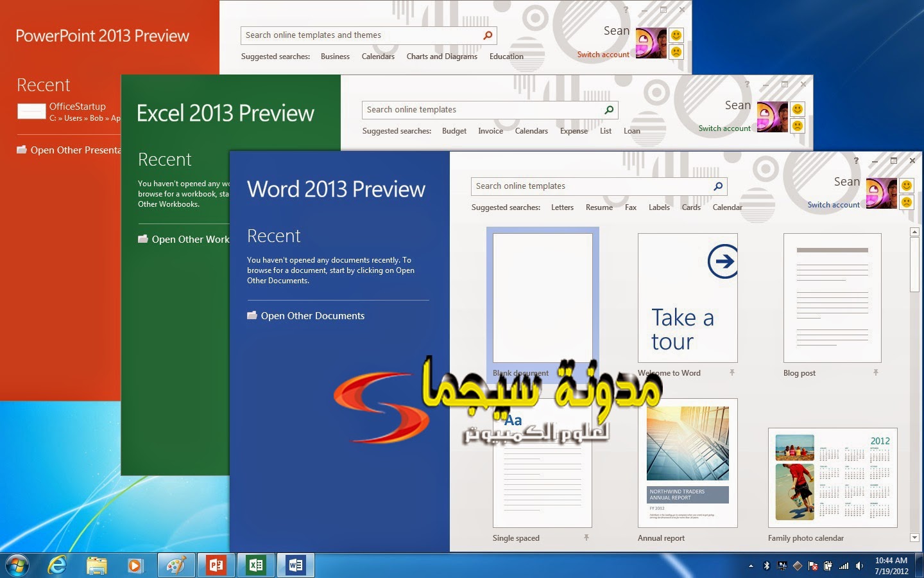The width and height of the screenshot is (924, 578).
Task: Pin the Blog post template
Action: point(875,372)
